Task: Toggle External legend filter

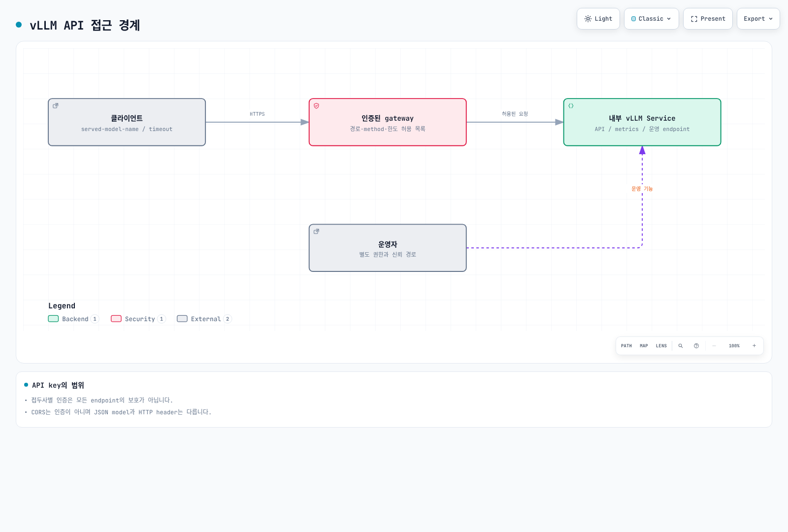Action: (204, 319)
